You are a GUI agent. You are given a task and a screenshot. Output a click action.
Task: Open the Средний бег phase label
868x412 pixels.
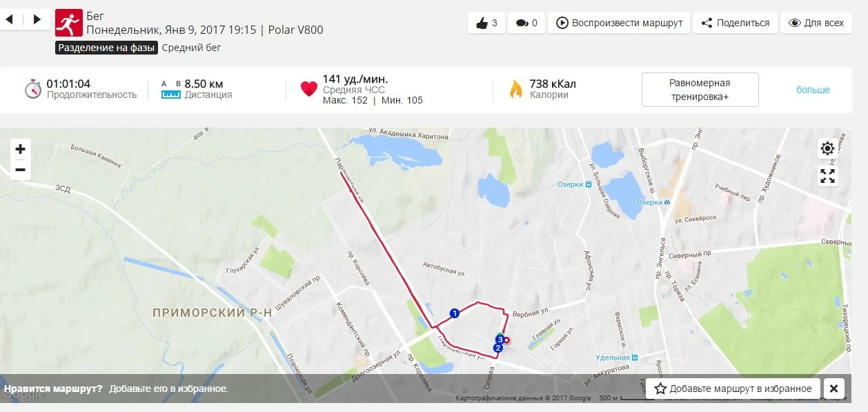click(x=191, y=48)
